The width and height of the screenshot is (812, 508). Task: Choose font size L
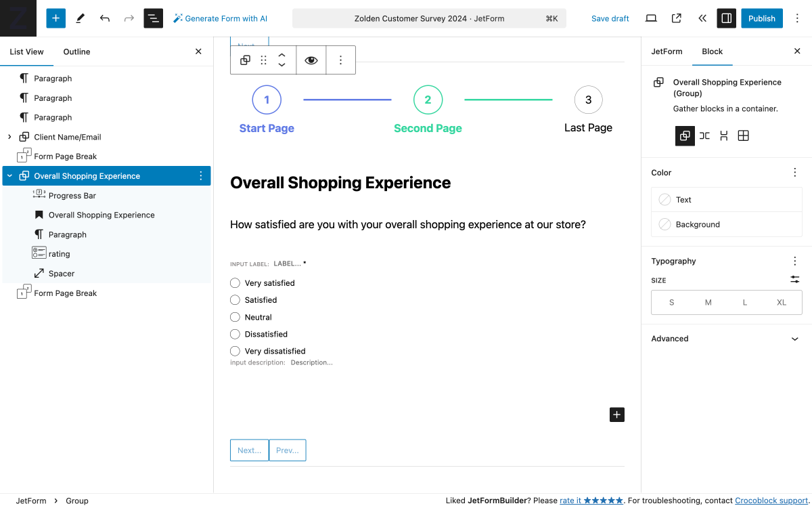coord(745,303)
